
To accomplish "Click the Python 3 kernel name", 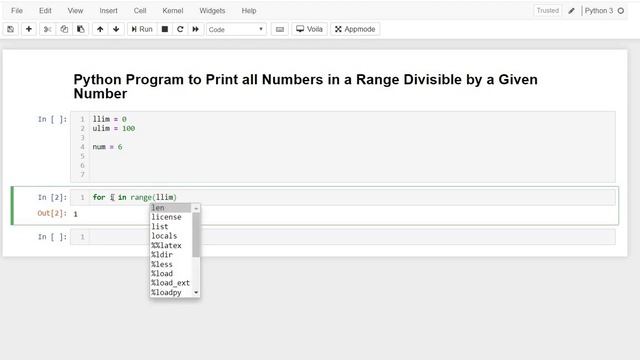I will tap(599, 11).
